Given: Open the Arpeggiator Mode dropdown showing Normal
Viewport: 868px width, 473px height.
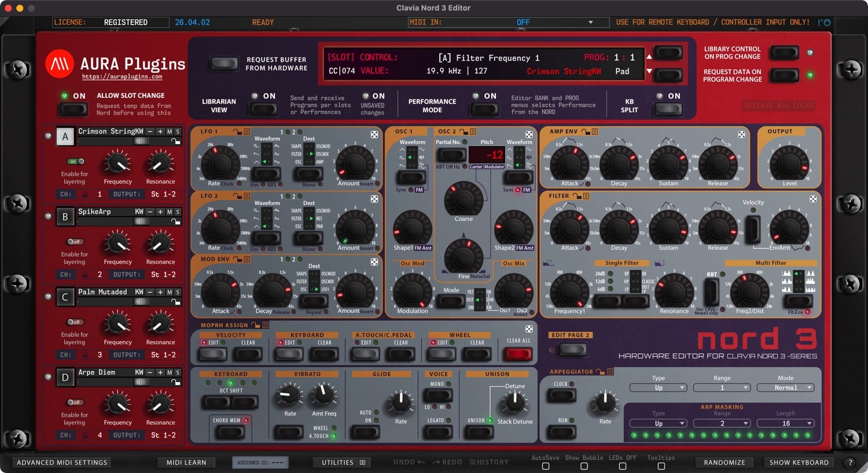Looking at the screenshot, I should [x=785, y=388].
